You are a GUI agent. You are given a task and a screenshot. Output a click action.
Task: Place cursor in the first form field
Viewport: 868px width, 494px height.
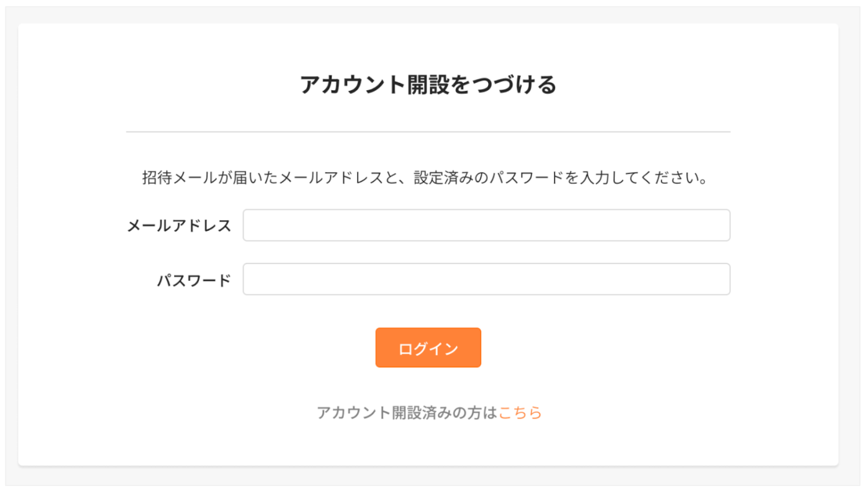pos(486,225)
